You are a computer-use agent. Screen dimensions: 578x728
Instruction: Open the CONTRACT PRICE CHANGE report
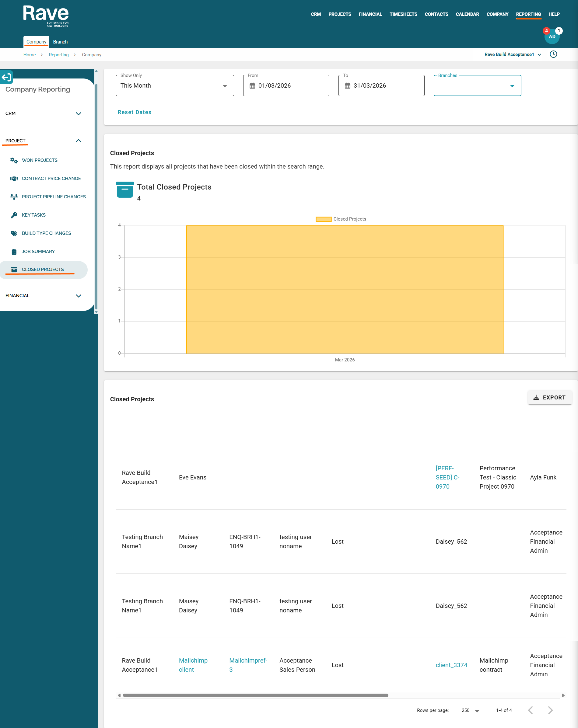51,179
